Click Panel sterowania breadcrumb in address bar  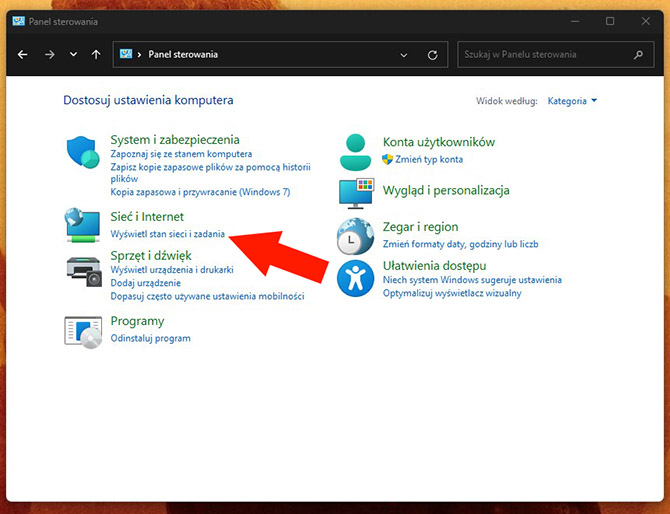pyautogui.click(x=183, y=55)
